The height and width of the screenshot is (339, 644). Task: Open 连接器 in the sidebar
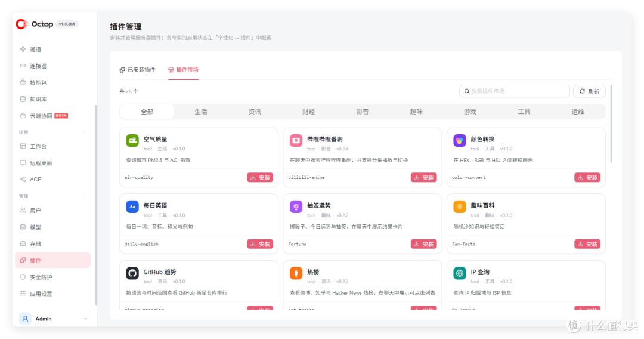(52, 66)
